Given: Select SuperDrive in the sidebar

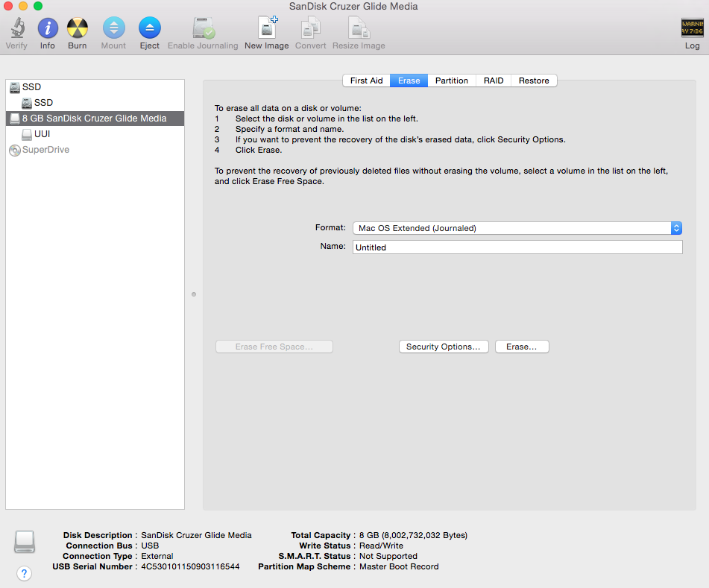Looking at the screenshot, I should 95,150.
